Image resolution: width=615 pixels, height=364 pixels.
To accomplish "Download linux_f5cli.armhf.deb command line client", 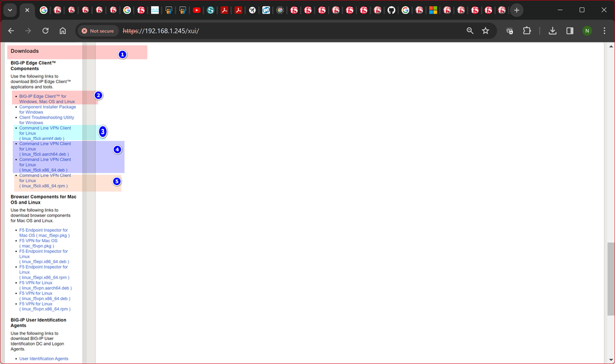I will (x=45, y=133).
